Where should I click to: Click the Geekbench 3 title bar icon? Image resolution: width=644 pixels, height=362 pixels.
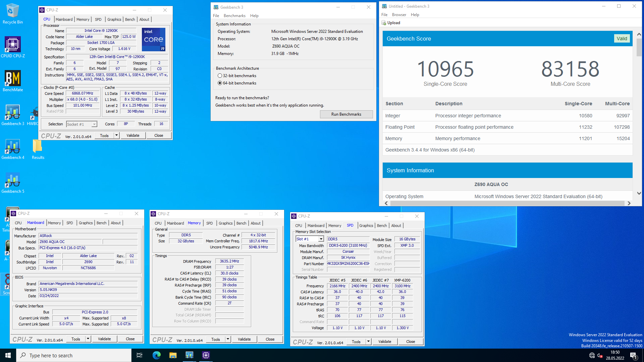pyautogui.click(x=216, y=7)
